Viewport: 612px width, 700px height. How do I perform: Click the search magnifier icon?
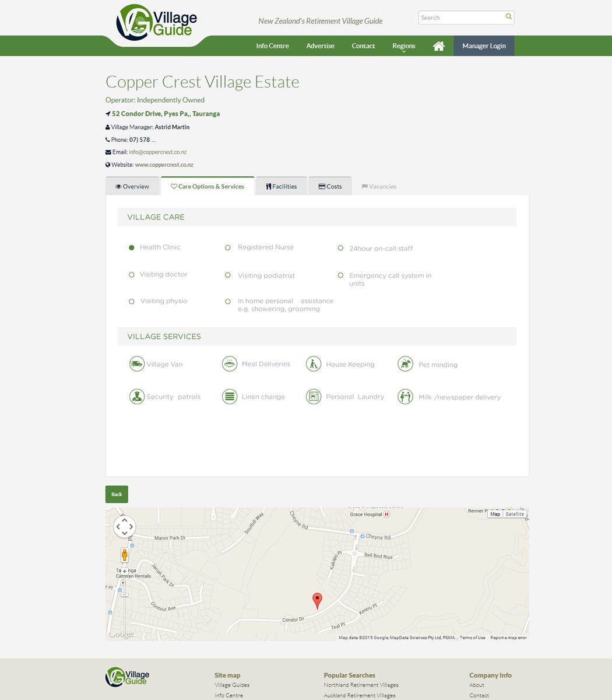[x=508, y=17]
